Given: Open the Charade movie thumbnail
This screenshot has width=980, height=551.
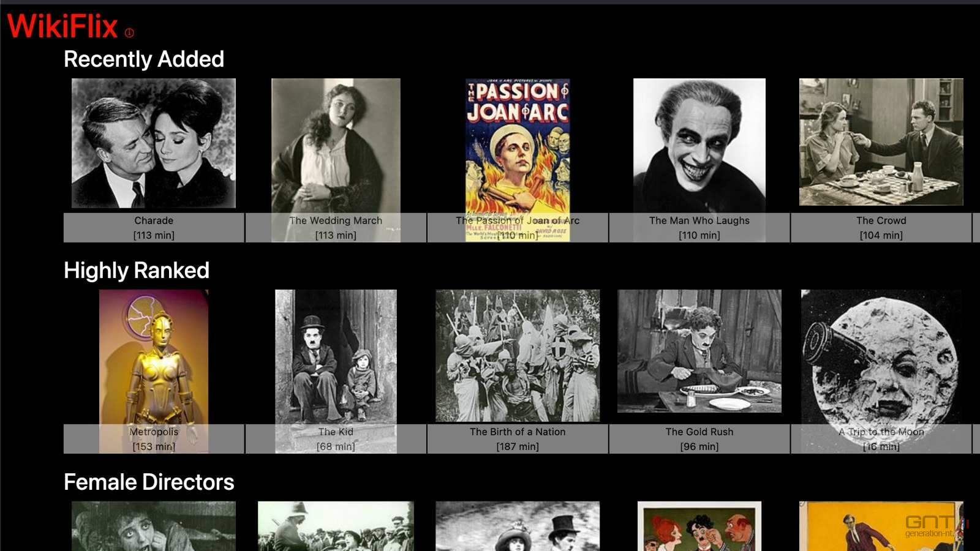Looking at the screenshot, I should [x=154, y=144].
